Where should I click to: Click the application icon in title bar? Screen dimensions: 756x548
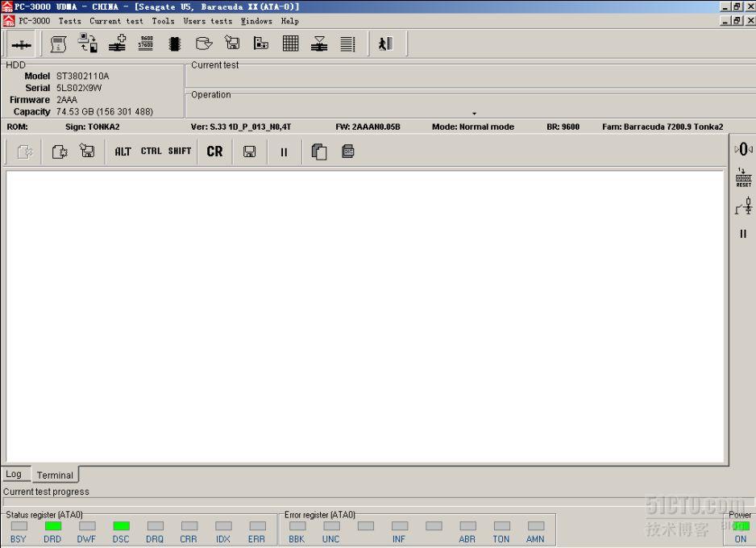tap(6, 6)
